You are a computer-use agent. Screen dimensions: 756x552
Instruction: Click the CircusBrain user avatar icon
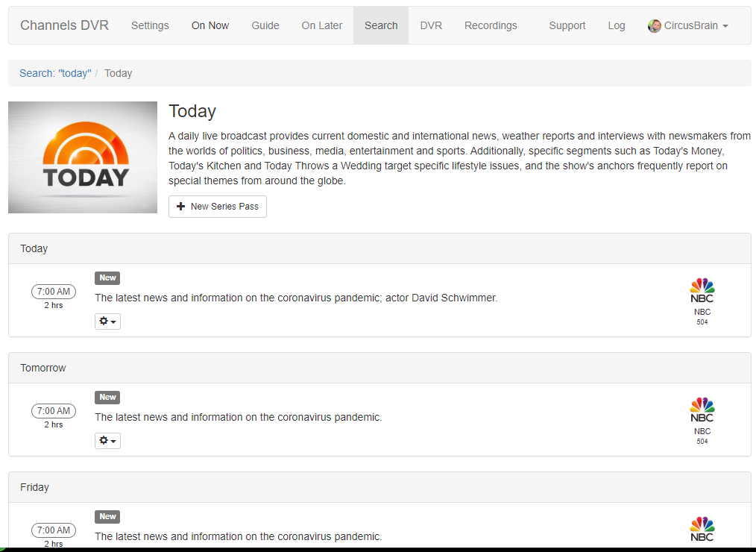click(x=655, y=26)
